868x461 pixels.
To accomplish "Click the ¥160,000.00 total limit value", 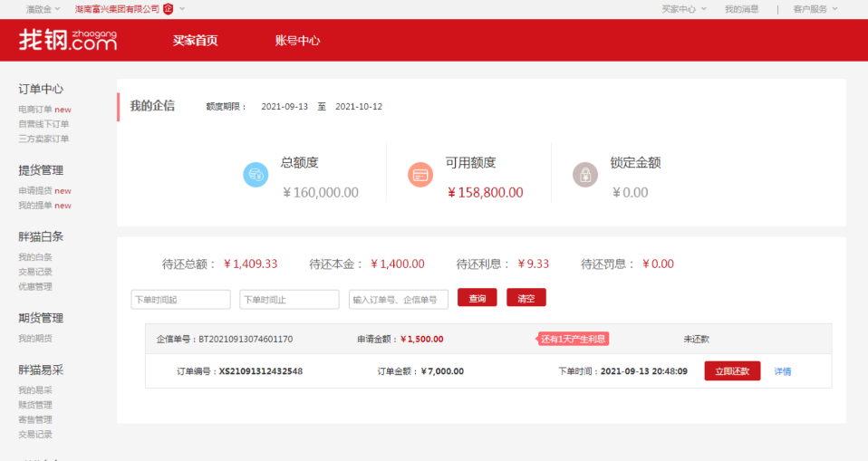I will tap(321, 193).
